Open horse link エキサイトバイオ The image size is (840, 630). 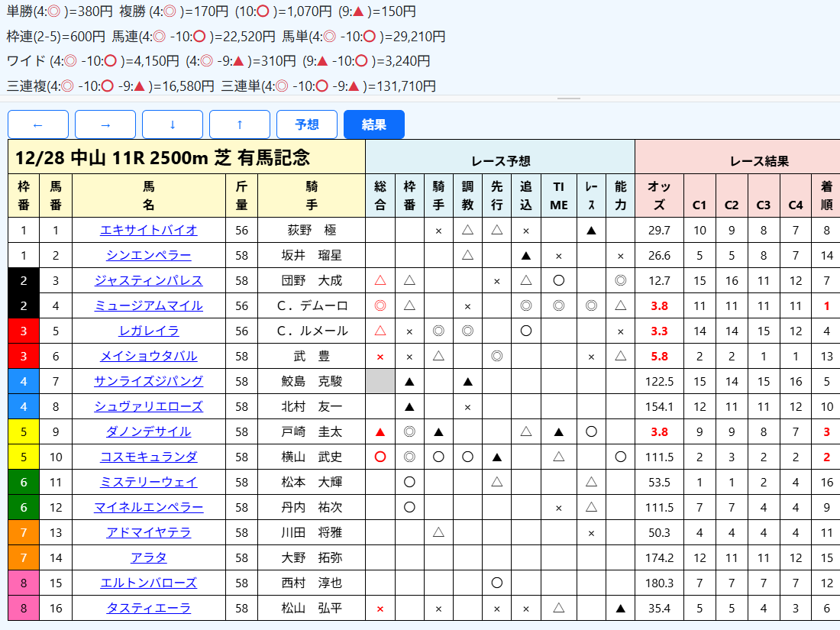tap(149, 230)
